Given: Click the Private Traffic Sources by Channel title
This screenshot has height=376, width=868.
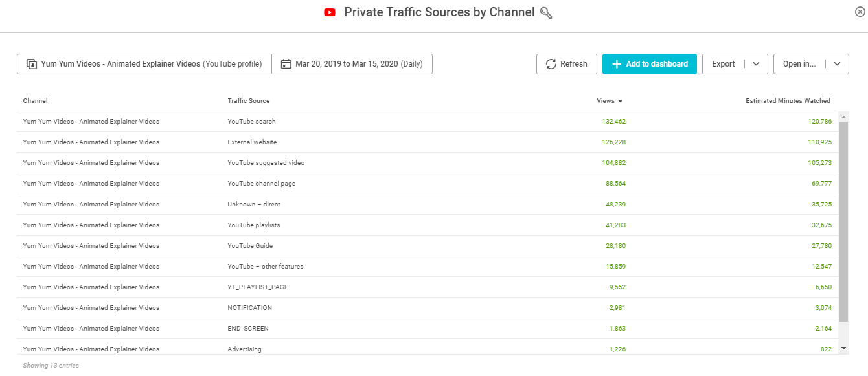Looking at the screenshot, I should 439,12.
